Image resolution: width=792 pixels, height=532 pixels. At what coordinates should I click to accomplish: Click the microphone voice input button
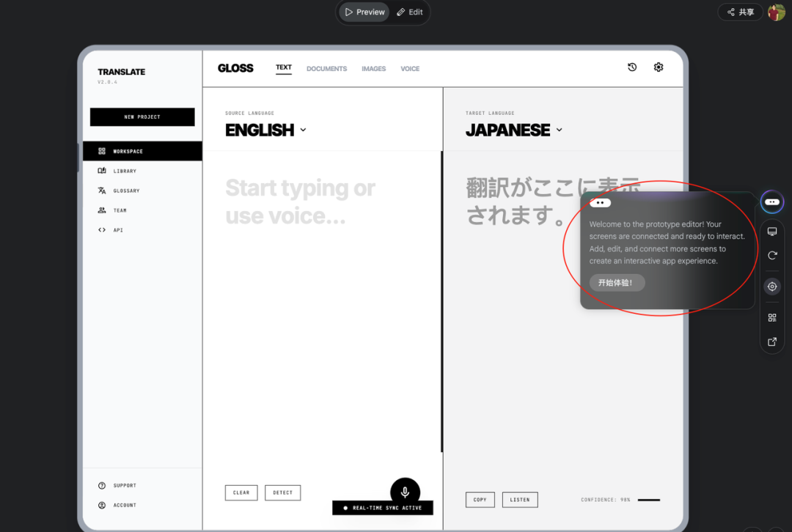tap(405, 492)
